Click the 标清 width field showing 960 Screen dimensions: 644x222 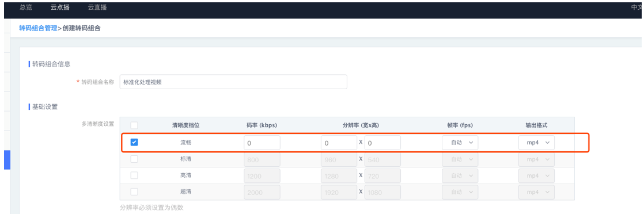pyautogui.click(x=339, y=159)
